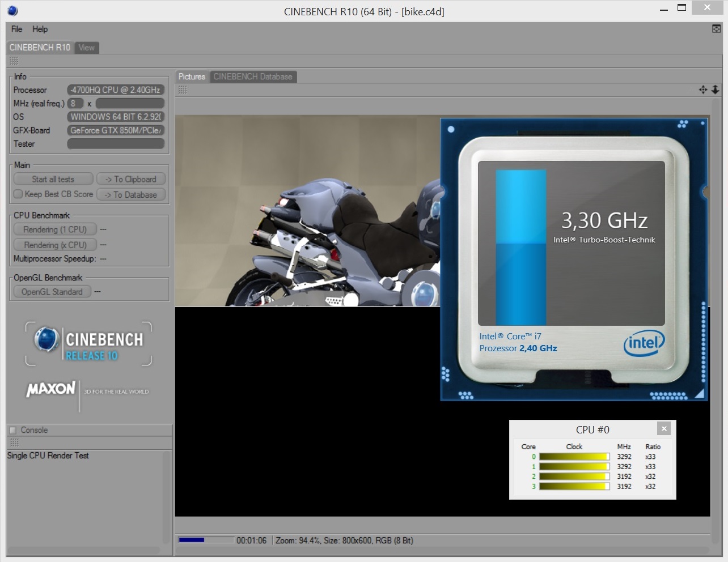Click the render progress bar in status bar

(x=206, y=540)
